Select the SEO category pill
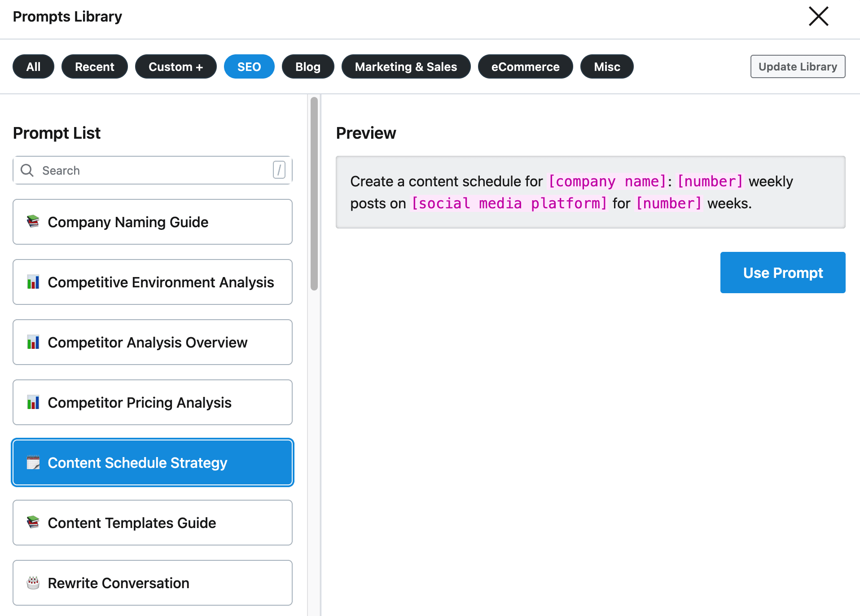The width and height of the screenshot is (860, 616). coord(249,66)
